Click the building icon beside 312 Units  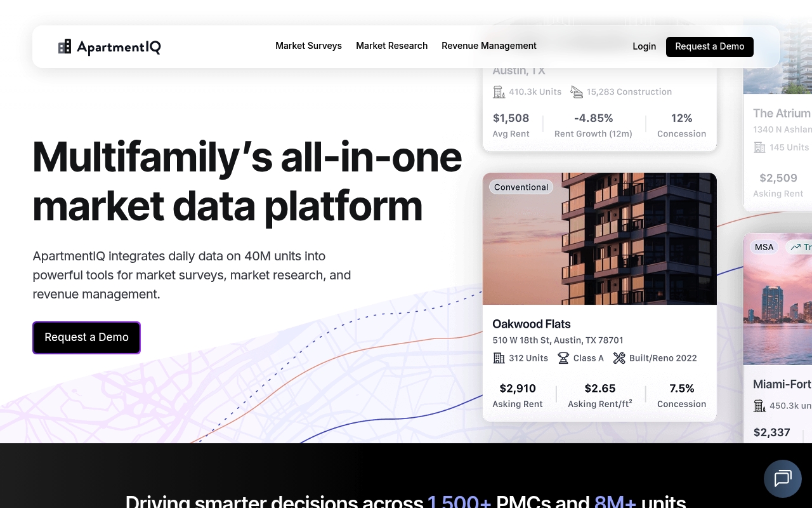(x=499, y=358)
